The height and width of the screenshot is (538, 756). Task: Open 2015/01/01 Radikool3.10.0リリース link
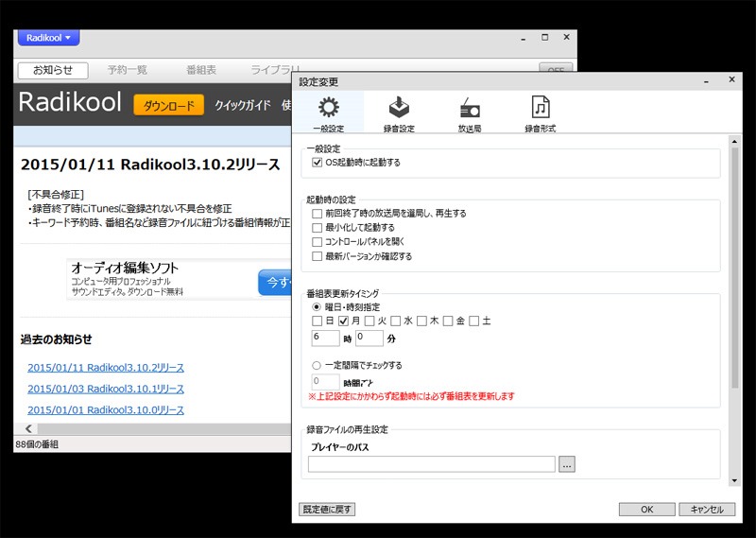(106, 410)
